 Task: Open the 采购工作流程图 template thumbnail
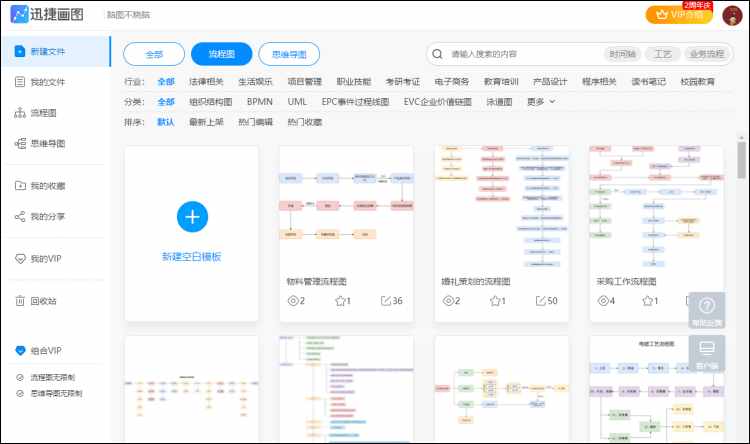[x=656, y=208]
